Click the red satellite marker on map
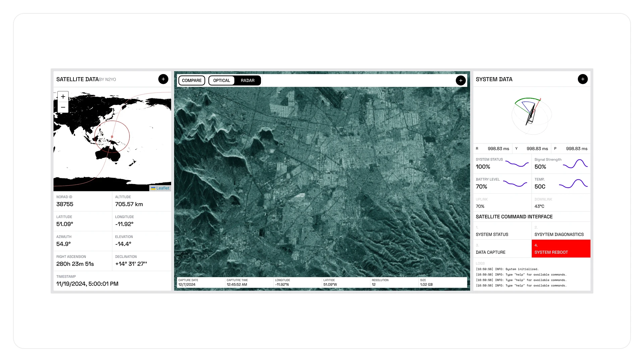Image resolution: width=644 pixels, height=362 pixels. [112, 137]
